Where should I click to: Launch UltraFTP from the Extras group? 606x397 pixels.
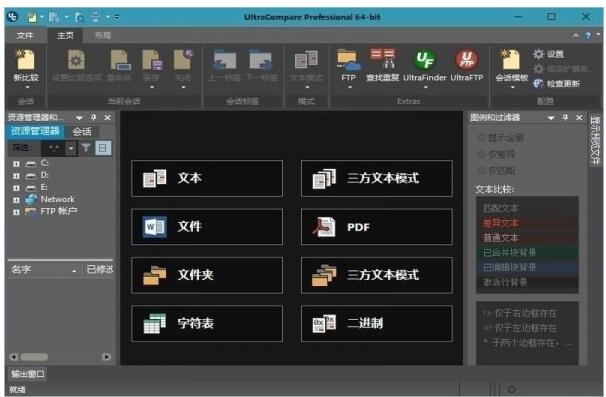point(466,60)
